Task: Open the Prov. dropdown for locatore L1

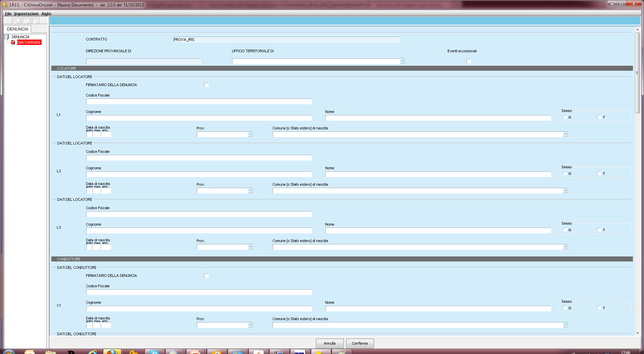Action: pyautogui.click(x=250, y=134)
